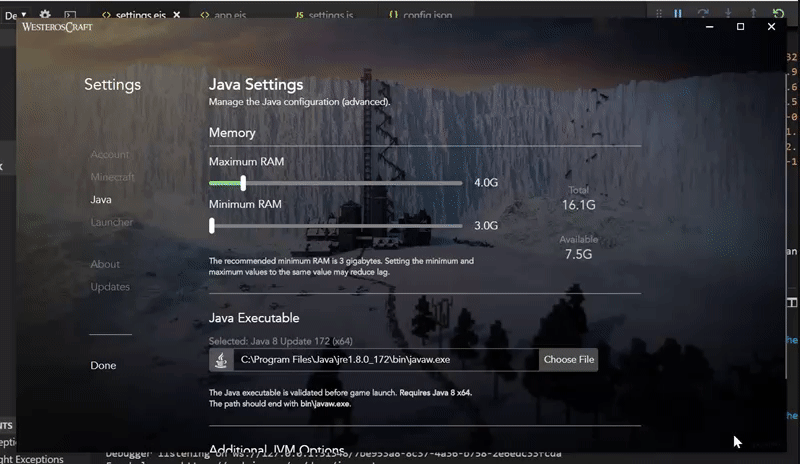Click Done to close settings
Viewport: 800px width, 464px height.
click(103, 365)
